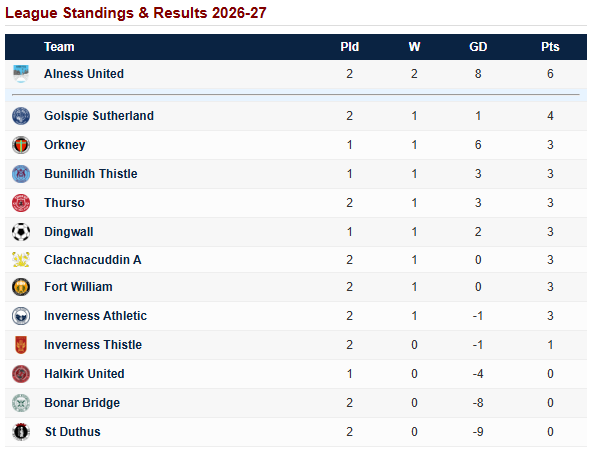The height and width of the screenshot is (450, 594).
Task: Click the Bonar Bridge club badge
Action: pos(21,403)
